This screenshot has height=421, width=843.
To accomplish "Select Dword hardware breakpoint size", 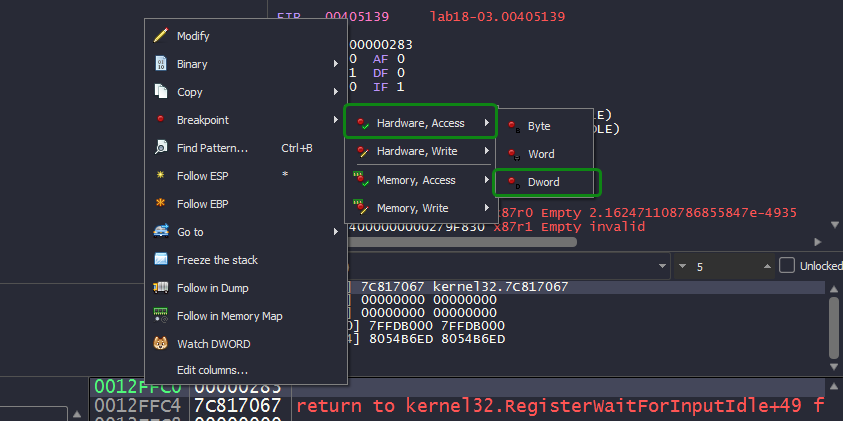I will click(545, 182).
